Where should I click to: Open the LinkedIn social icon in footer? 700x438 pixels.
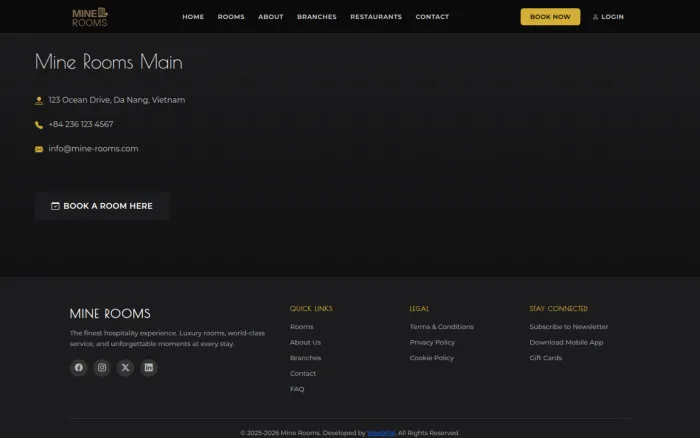(x=149, y=367)
